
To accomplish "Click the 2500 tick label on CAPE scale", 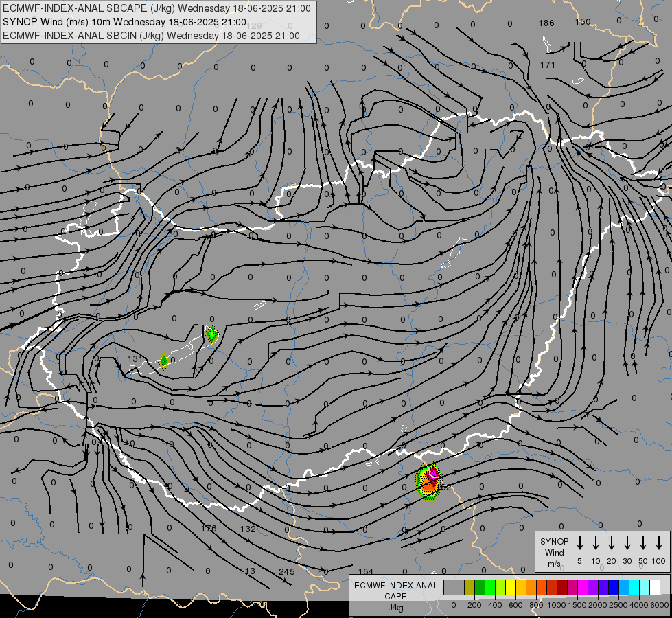I will [618, 605].
